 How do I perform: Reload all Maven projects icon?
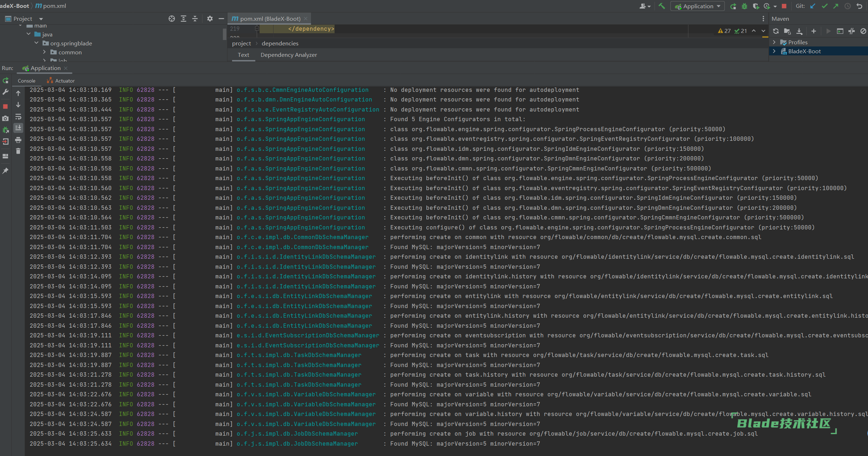click(x=776, y=31)
